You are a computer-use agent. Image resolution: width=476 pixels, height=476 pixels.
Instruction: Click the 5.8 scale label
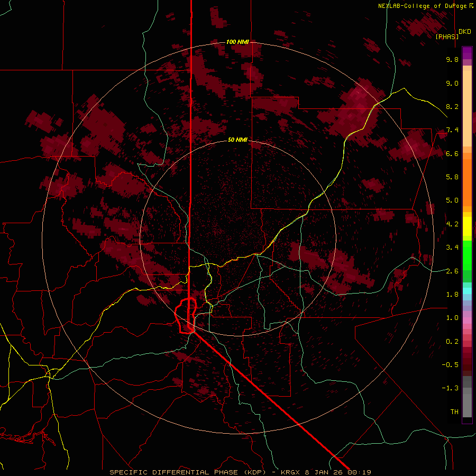coord(452,177)
